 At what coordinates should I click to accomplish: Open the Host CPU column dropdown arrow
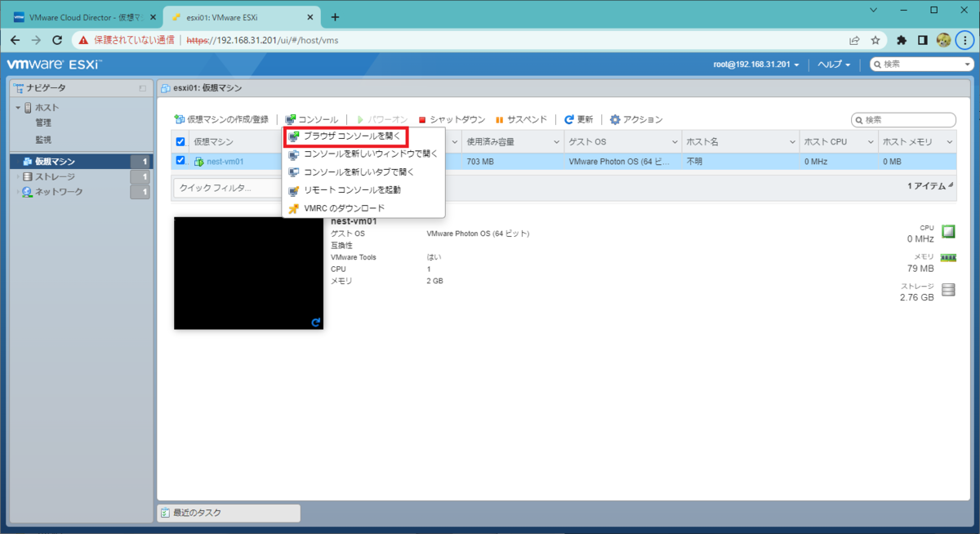tap(871, 142)
